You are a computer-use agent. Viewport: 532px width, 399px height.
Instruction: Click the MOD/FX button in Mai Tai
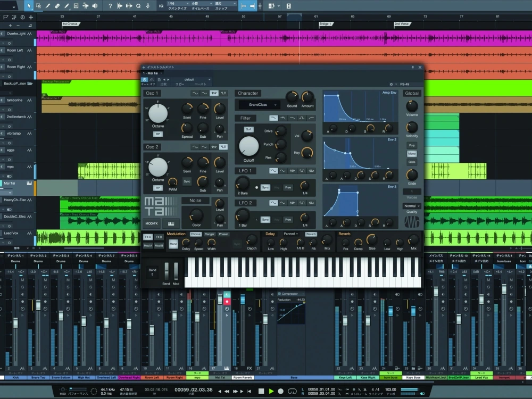pyautogui.click(x=152, y=223)
